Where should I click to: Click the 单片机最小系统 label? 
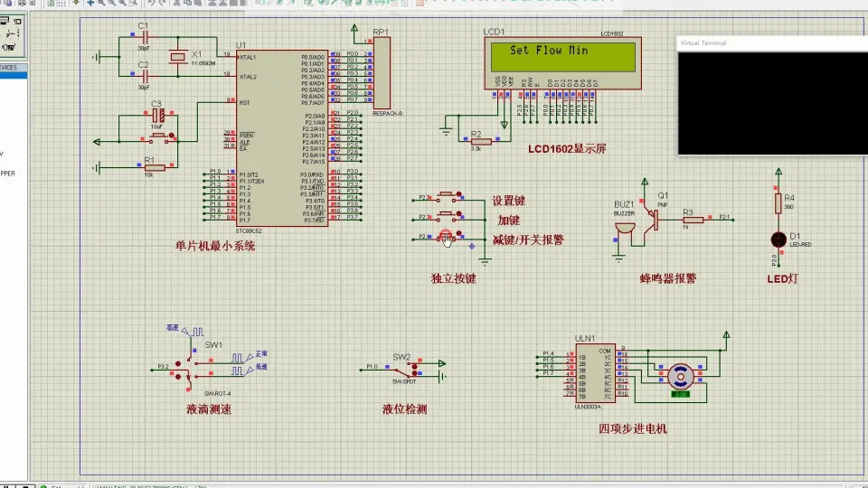(215, 246)
